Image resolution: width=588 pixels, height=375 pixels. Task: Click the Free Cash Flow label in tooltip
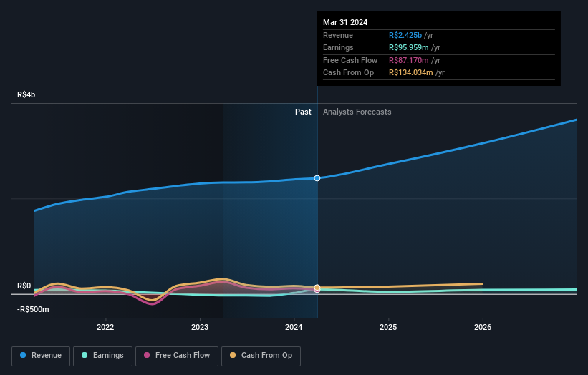[x=350, y=60]
